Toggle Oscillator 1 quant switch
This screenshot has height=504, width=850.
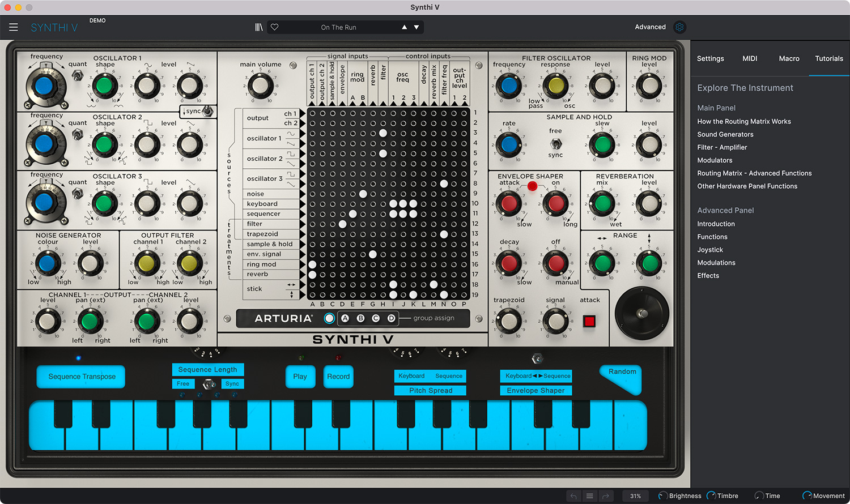(78, 75)
